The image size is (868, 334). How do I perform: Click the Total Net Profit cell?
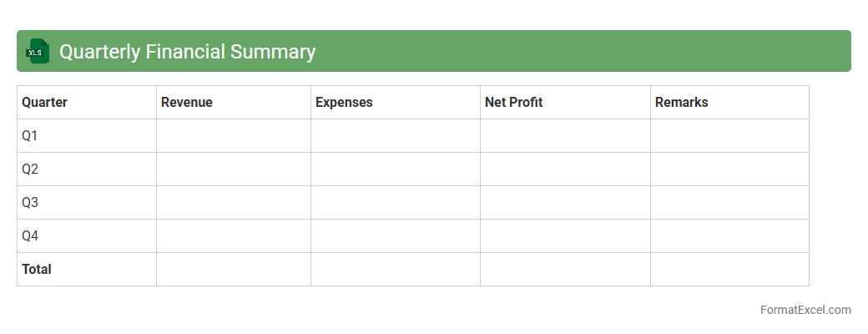click(x=565, y=270)
